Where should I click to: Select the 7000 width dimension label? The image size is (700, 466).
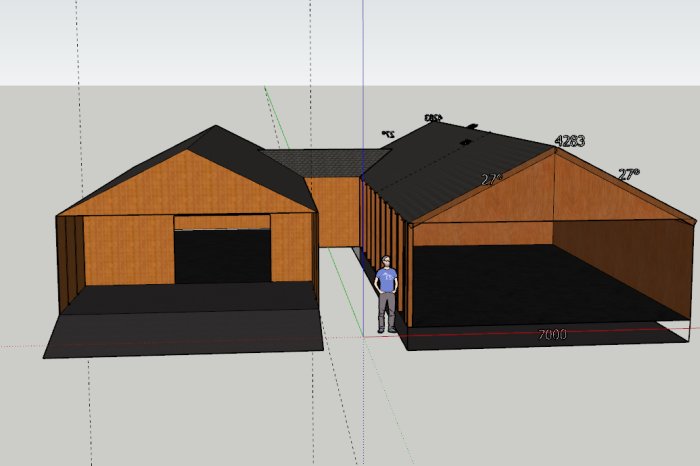click(552, 334)
